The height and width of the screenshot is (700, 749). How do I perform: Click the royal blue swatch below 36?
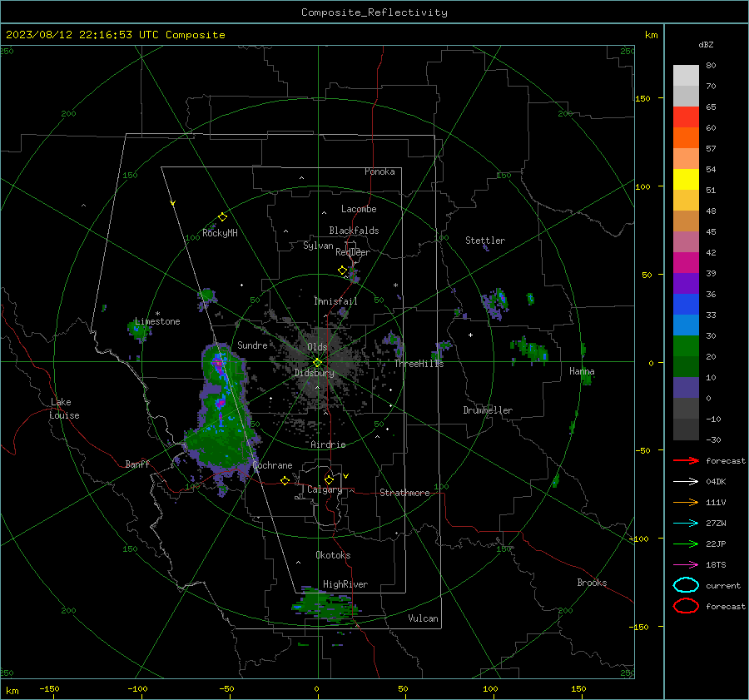(x=686, y=305)
